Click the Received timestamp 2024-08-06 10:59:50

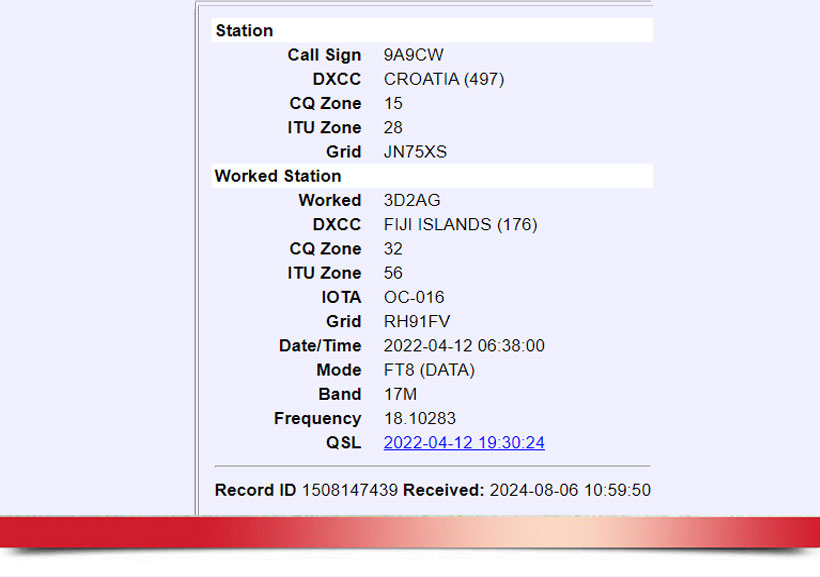570,491
